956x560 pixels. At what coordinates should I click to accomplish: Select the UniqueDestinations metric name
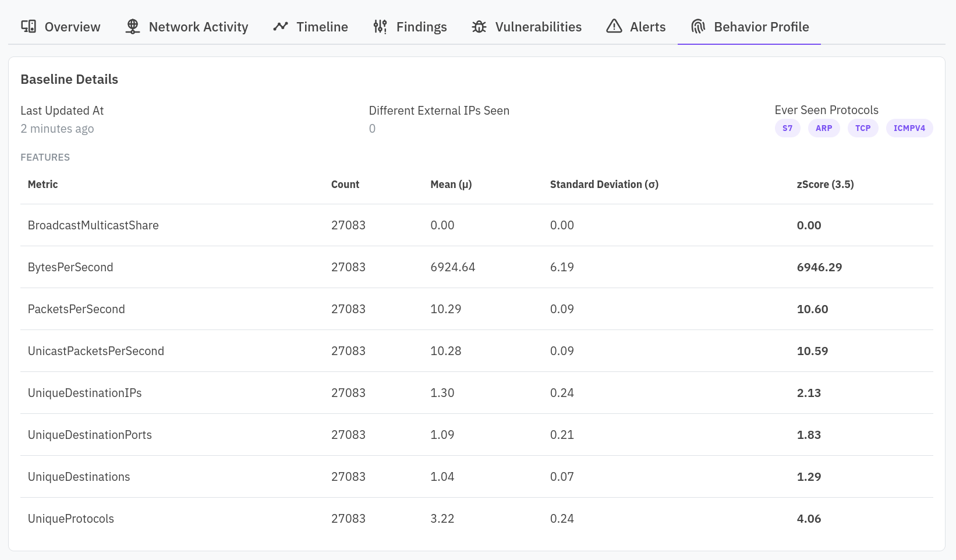click(79, 477)
